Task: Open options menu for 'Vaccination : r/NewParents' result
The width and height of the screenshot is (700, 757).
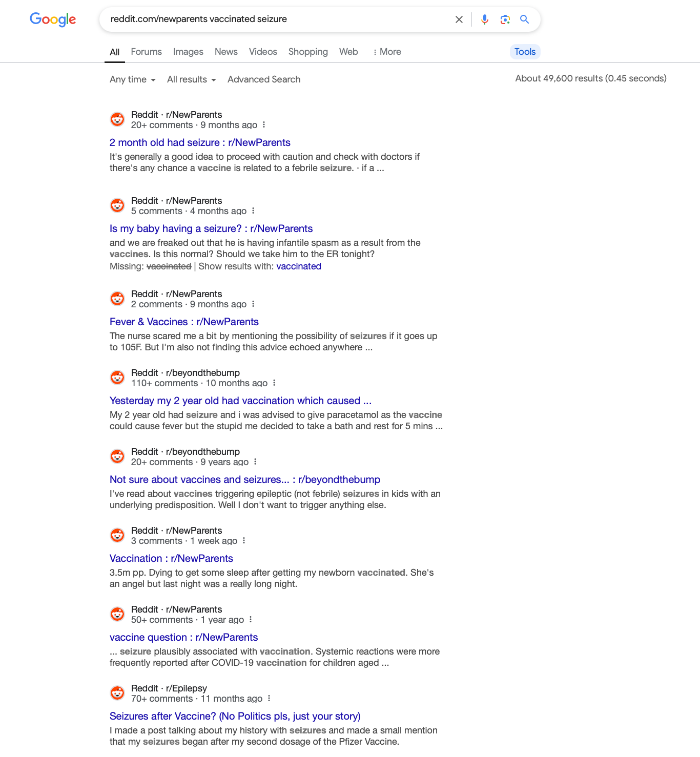Action: tap(244, 541)
